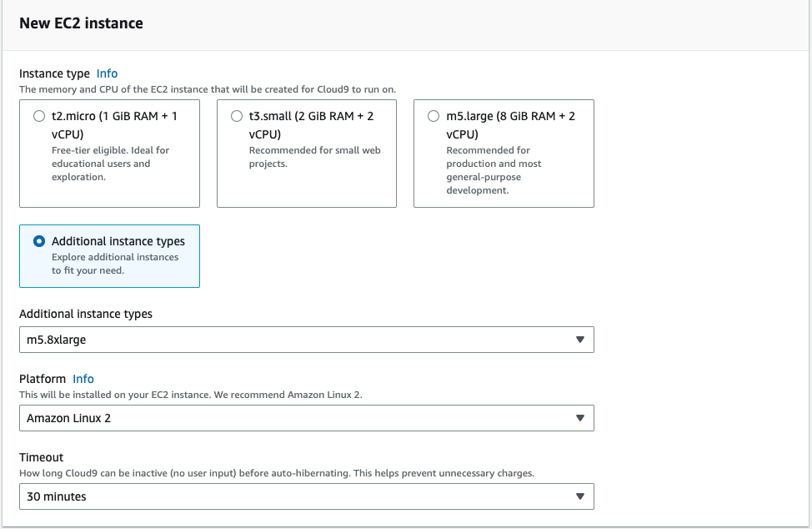Select the t2.micro radio button
812x529 pixels.
(x=38, y=117)
